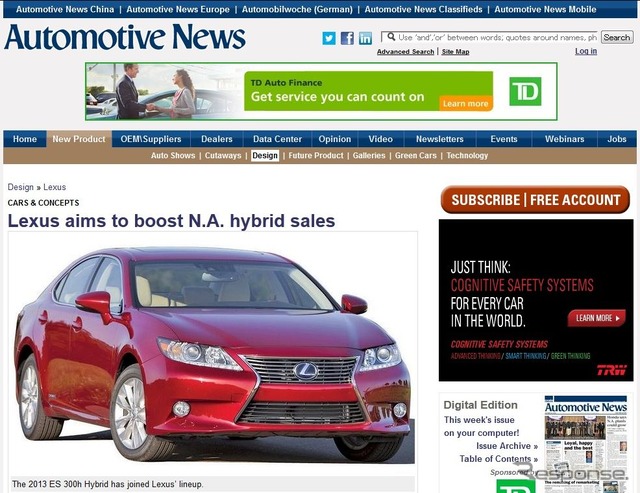Select Green Cars submenu item
Viewport: 640px width, 493px height.
pyautogui.click(x=416, y=155)
